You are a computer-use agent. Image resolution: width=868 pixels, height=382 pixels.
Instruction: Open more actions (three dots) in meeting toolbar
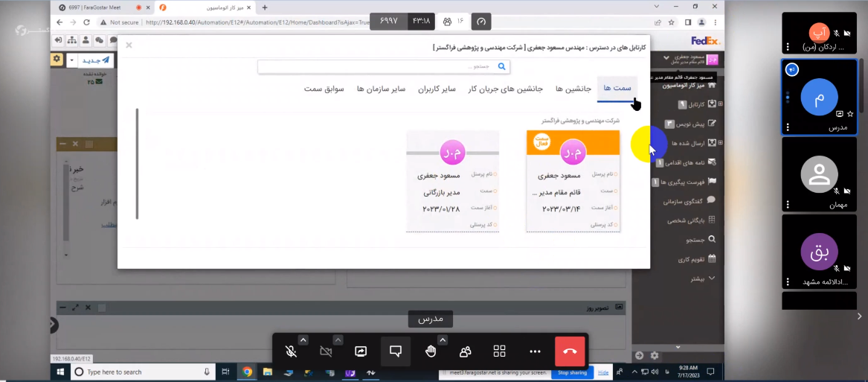(x=534, y=351)
